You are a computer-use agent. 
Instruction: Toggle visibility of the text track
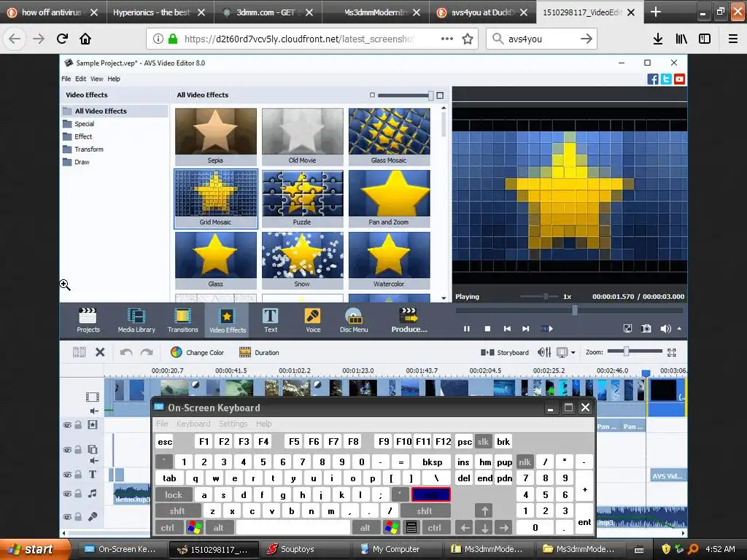(x=67, y=474)
